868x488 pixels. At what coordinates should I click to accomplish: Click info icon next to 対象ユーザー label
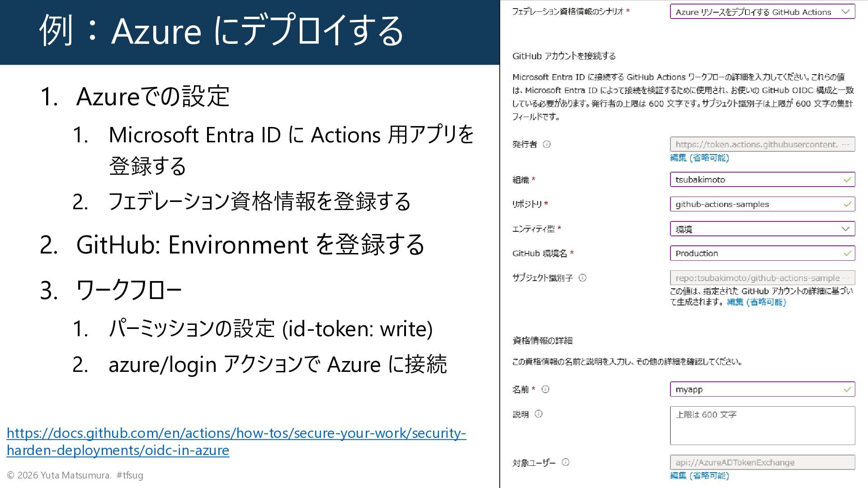point(566,462)
